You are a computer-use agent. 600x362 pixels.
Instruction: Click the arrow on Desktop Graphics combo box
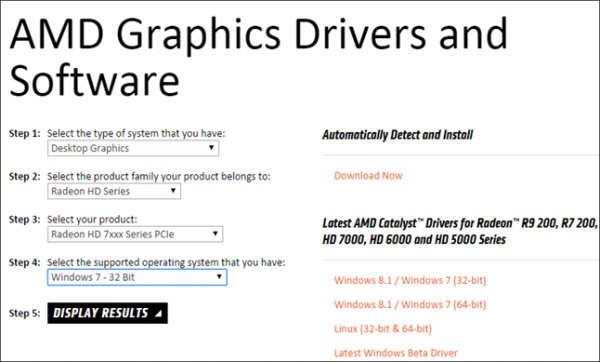click(211, 148)
